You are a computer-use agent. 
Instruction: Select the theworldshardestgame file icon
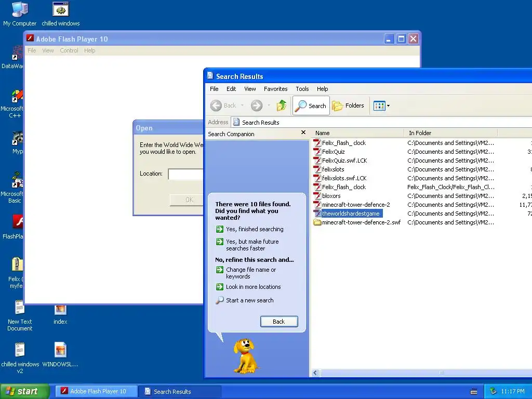point(317,214)
